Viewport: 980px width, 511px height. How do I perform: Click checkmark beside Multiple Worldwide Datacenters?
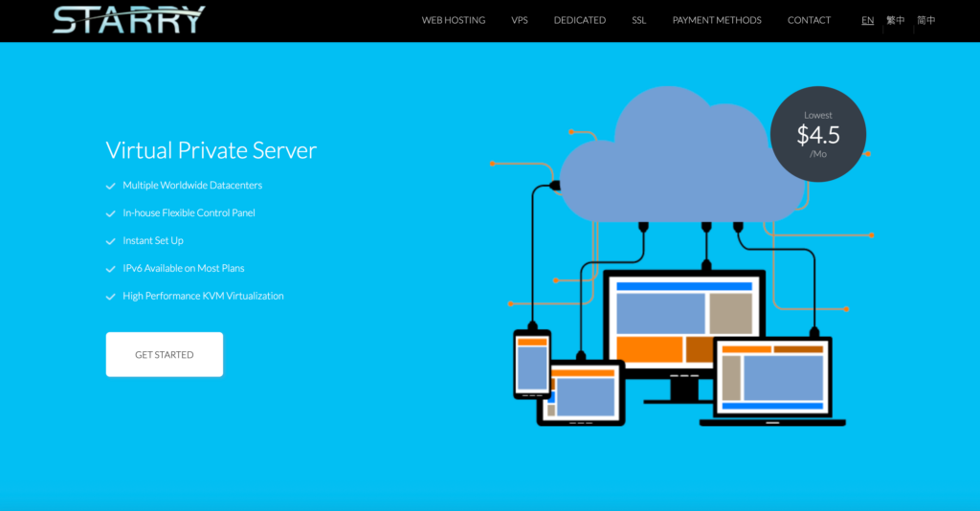tap(110, 186)
